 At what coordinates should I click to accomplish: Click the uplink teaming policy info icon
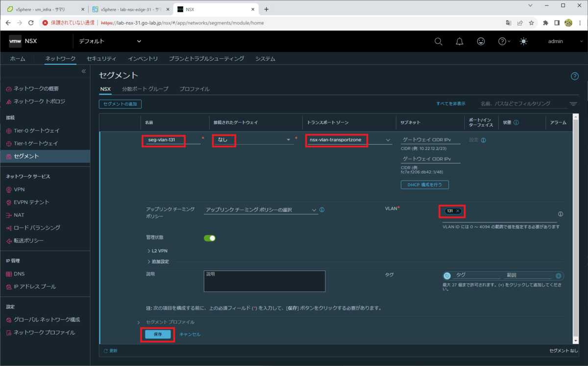(x=322, y=210)
